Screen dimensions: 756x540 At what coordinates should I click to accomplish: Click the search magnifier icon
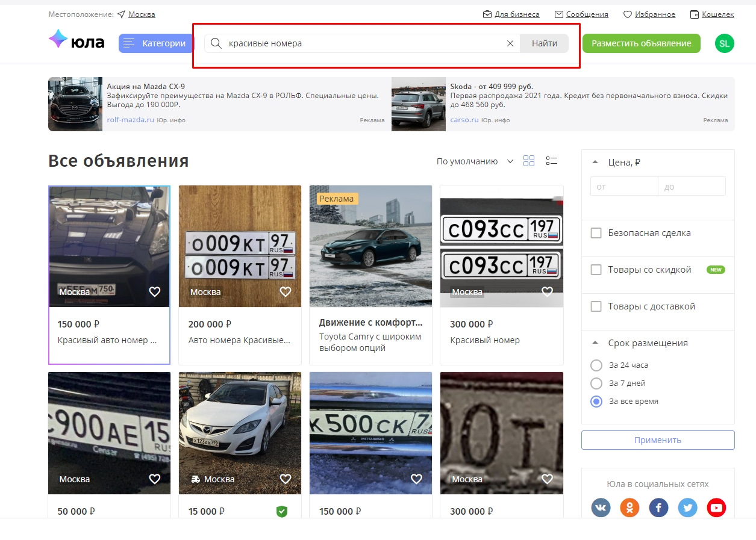pyautogui.click(x=216, y=43)
